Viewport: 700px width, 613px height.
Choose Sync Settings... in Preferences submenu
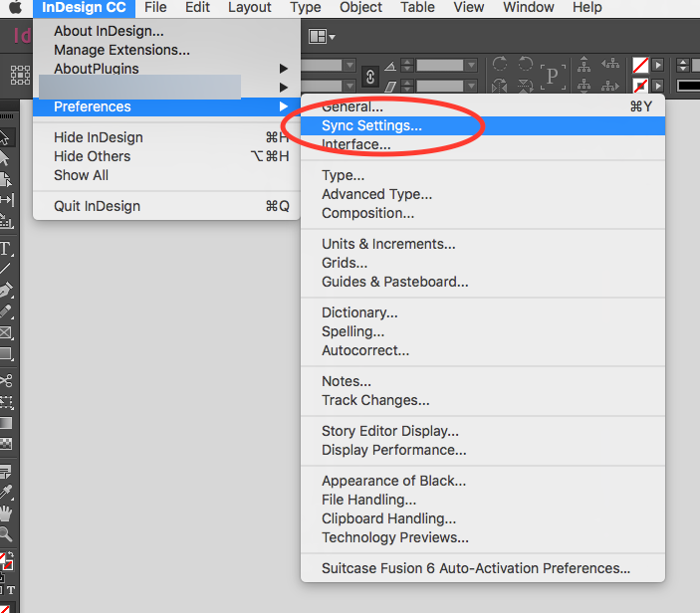[483, 125]
